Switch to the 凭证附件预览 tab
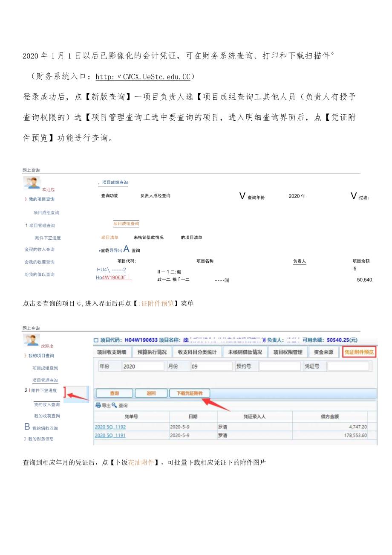Viewport: 392px width, 555px height. (358, 352)
